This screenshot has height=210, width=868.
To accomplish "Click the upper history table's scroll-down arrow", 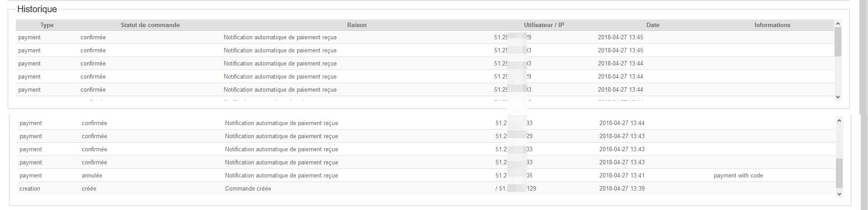I will point(838,97).
